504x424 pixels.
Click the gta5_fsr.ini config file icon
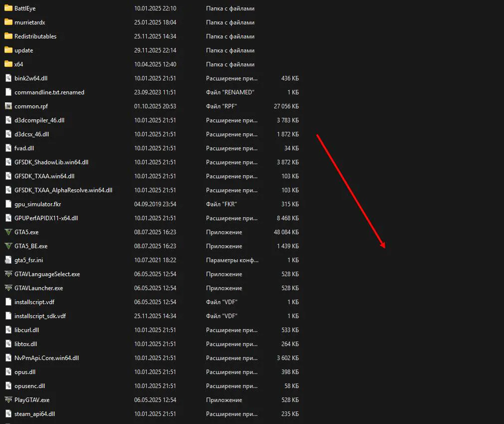[x=8, y=260]
